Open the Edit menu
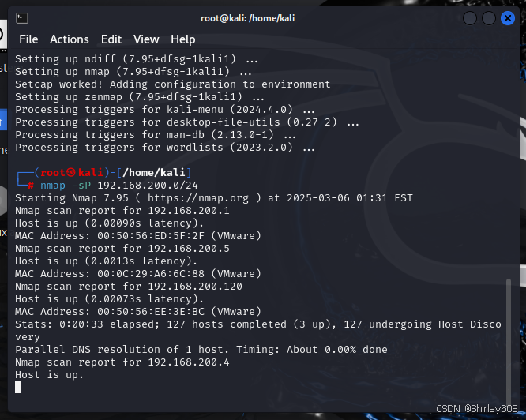The height and width of the screenshot is (420, 526). tap(111, 39)
